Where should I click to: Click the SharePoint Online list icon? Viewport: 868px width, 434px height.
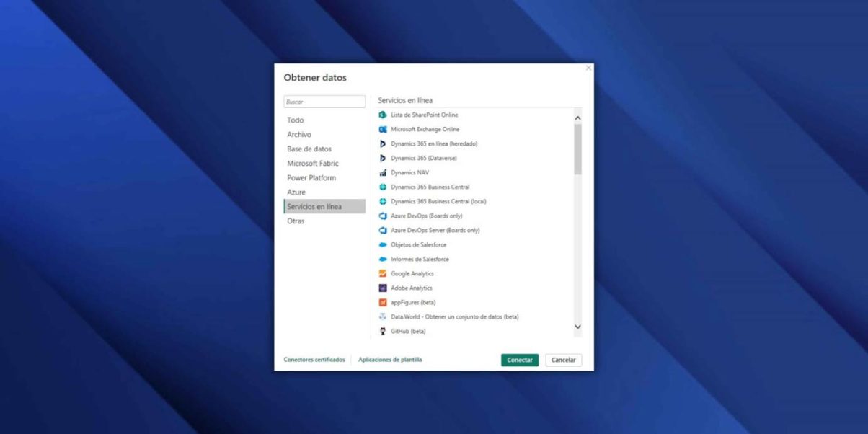383,115
